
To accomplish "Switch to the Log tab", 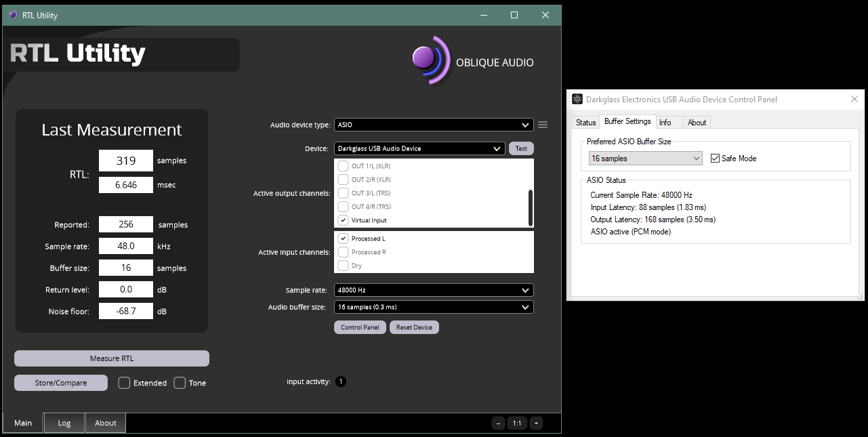I will [64, 423].
